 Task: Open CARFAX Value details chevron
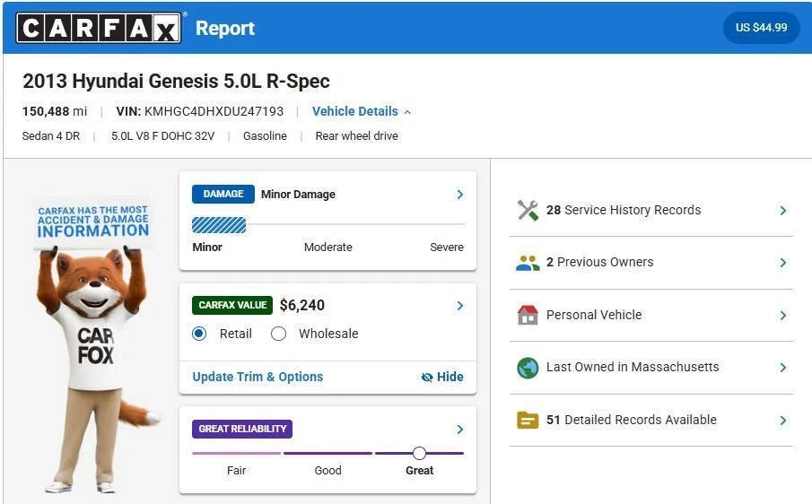point(460,306)
